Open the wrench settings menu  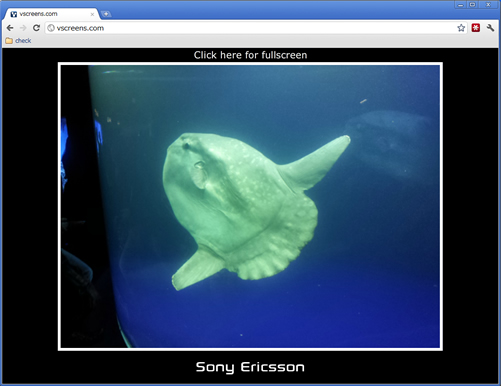[490, 28]
